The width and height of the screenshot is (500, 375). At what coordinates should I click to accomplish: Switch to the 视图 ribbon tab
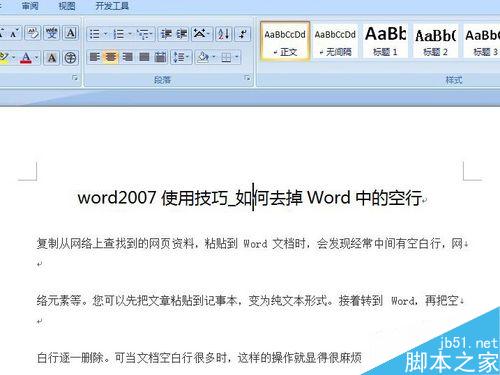coord(67,6)
